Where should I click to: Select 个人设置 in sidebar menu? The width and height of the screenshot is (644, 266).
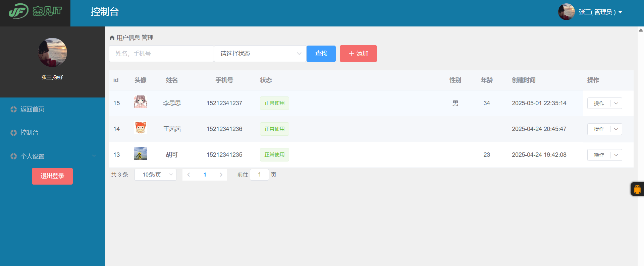point(32,156)
